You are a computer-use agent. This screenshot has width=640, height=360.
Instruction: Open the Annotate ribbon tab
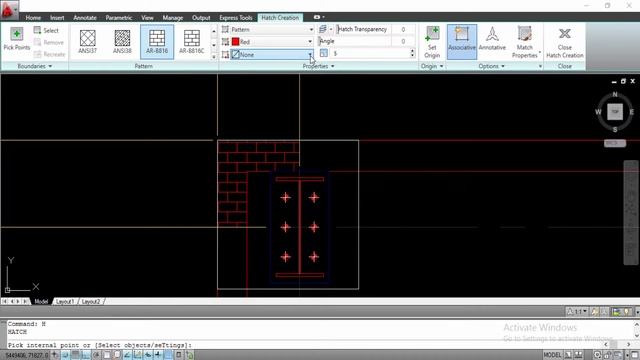coord(85,18)
